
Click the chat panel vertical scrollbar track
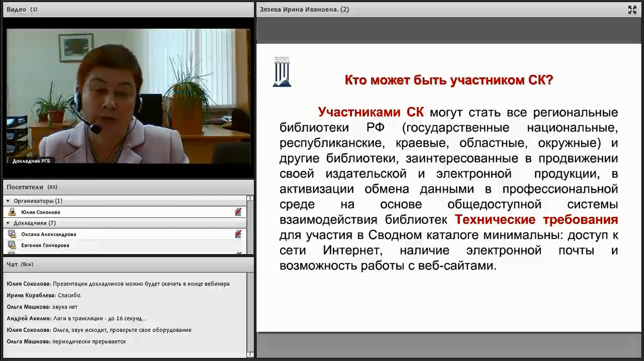[x=250, y=312]
